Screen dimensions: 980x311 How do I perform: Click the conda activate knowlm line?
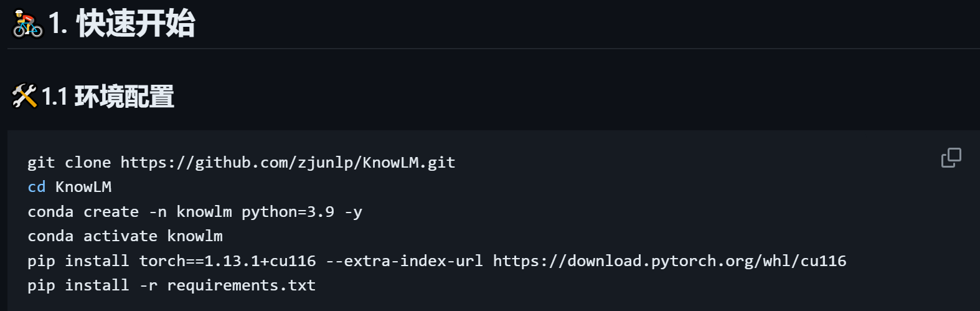[x=125, y=236]
